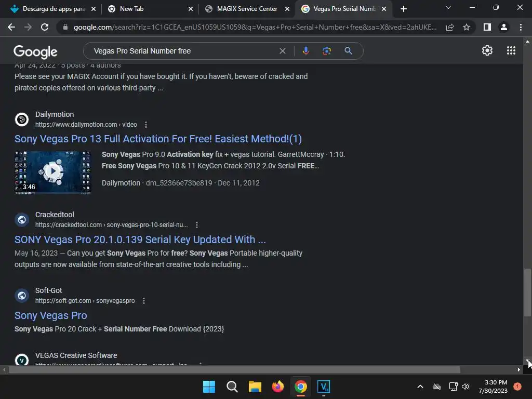Open Google apps grid
The image size is (532, 399).
point(511,50)
